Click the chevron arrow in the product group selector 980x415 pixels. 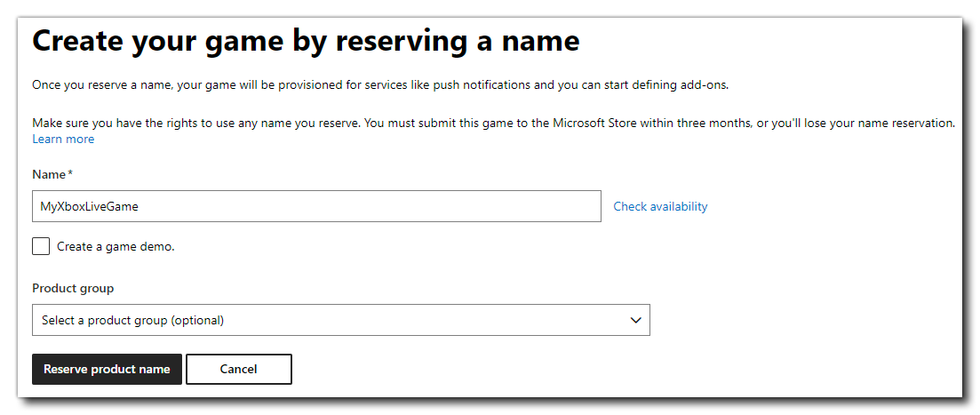point(636,320)
